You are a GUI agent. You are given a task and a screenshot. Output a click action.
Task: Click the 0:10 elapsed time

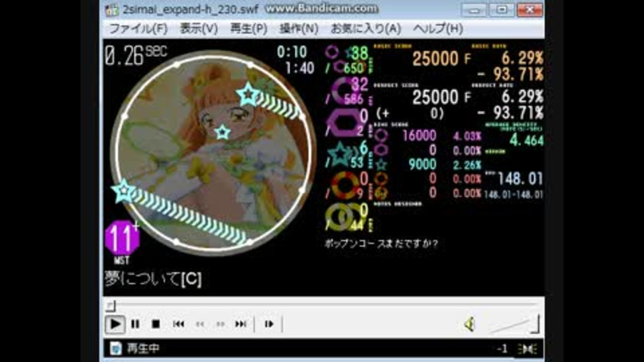coord(292,52)
